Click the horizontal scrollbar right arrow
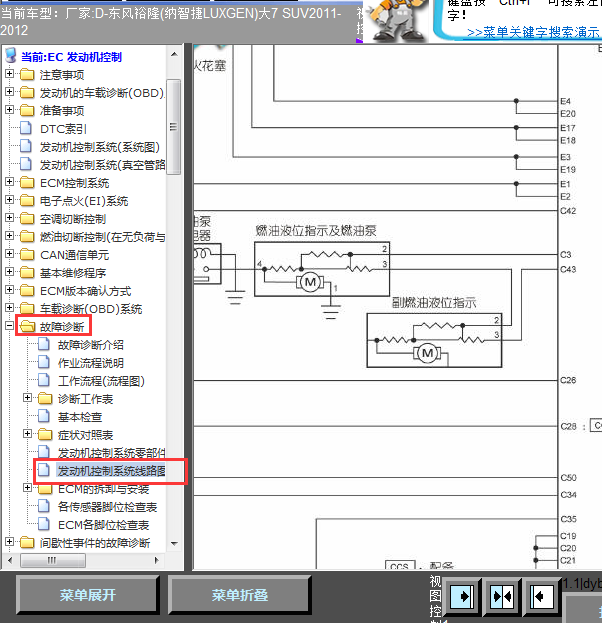 156,560
